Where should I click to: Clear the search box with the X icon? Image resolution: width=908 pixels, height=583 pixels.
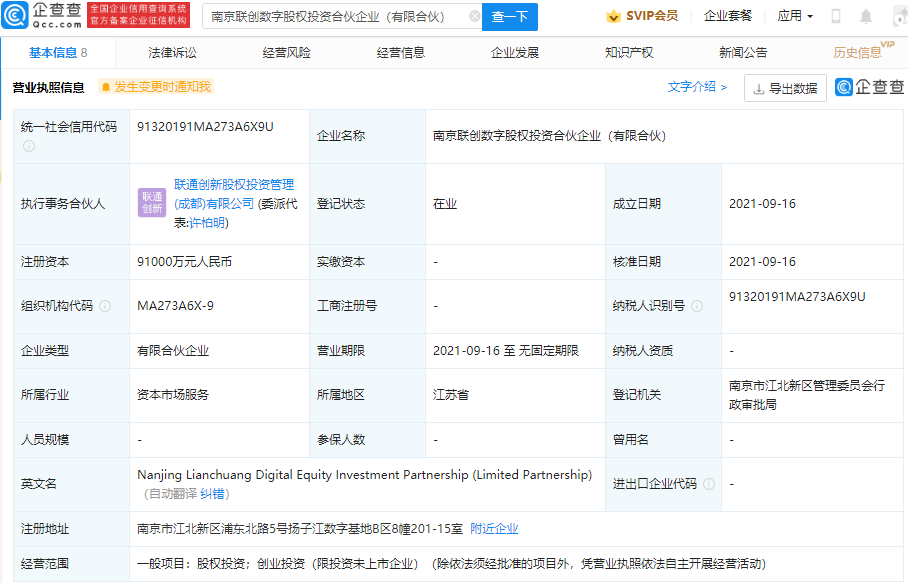[x=474, y=16]
